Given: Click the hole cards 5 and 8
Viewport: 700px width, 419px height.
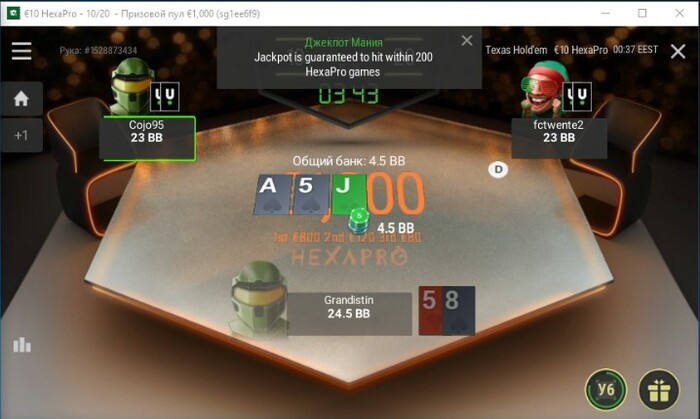Looking at the screenshot, I should [447, 311].
